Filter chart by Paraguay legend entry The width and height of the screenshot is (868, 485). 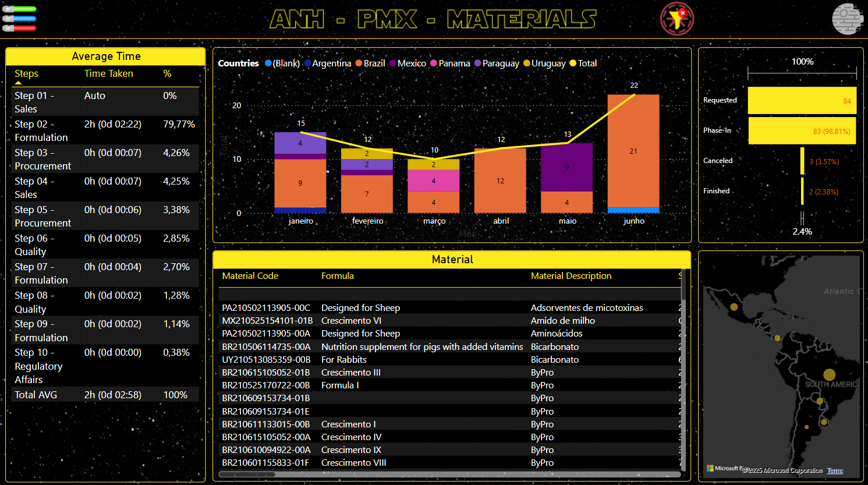pyautogui.click(x=497, y=63)
